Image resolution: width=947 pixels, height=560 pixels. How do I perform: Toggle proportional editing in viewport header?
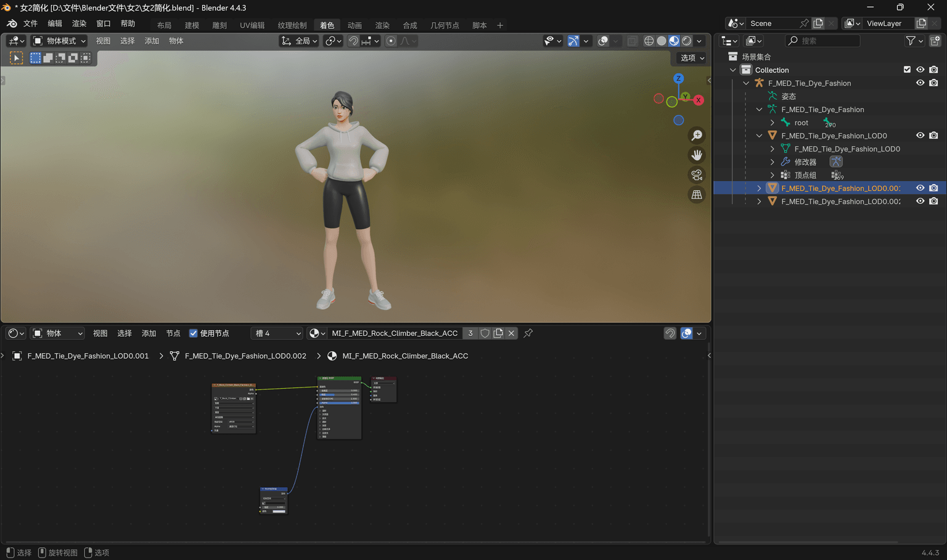391,41
